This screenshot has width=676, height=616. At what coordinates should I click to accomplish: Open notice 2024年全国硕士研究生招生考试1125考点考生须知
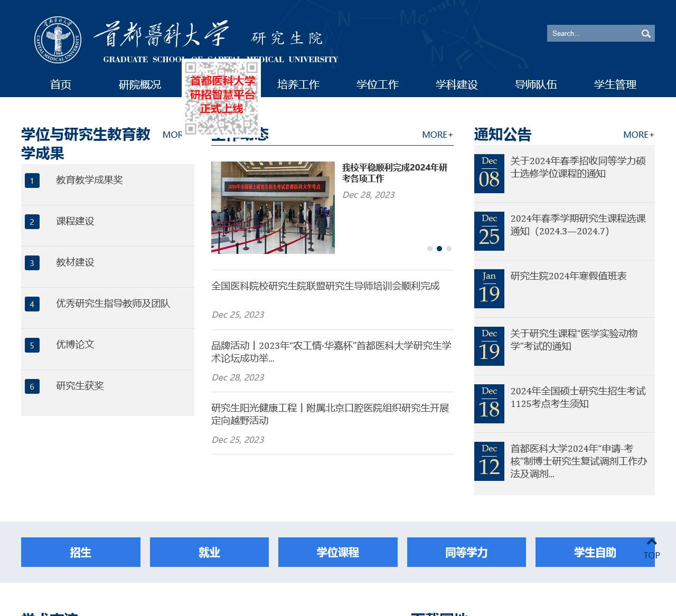coord(578,397)
